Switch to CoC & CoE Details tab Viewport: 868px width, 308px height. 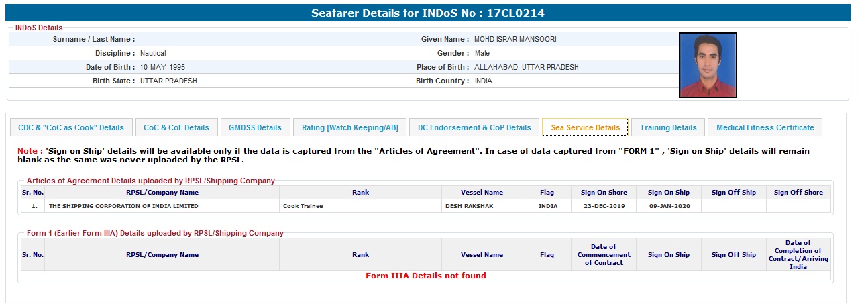click(x=176, y=127)
